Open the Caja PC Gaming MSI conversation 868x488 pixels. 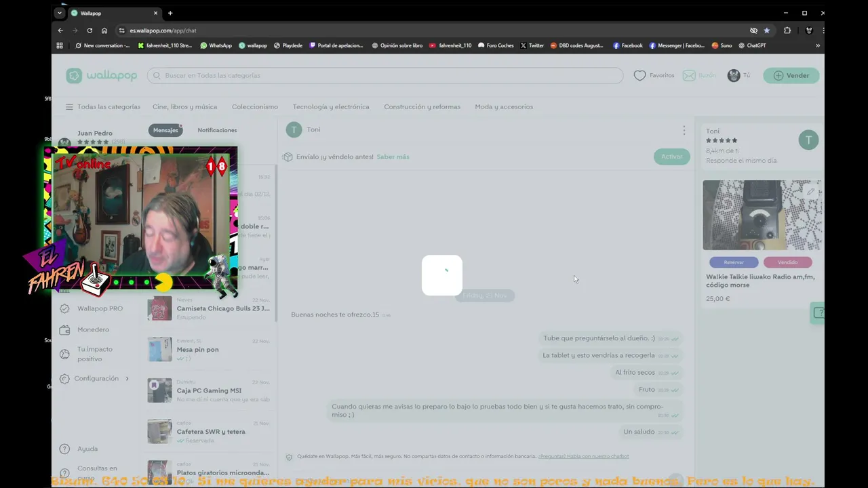click(209, 390)
